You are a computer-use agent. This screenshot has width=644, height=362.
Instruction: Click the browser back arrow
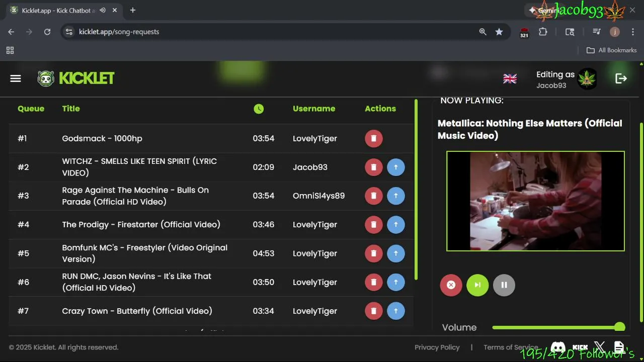coord(11,32)
